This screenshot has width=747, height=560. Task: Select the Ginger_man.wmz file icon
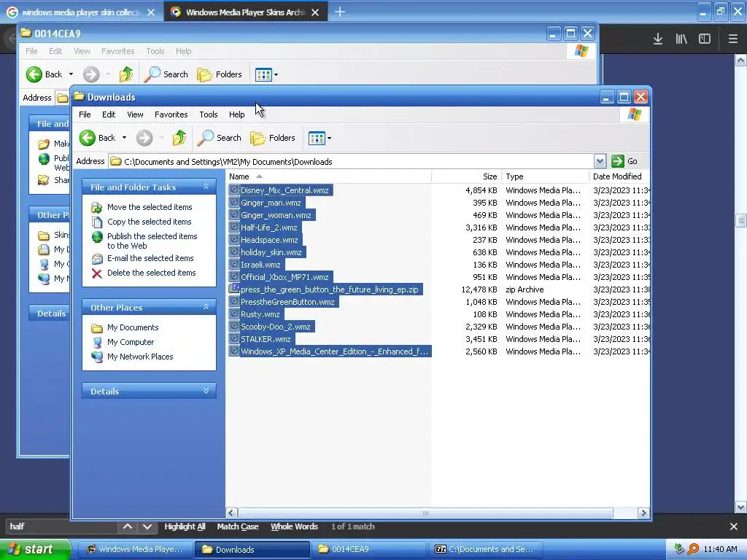(x=234, y=203)
